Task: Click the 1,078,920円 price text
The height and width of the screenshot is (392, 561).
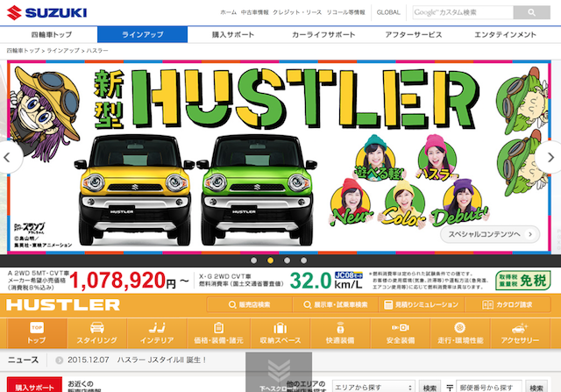Action: coord(123,281)
